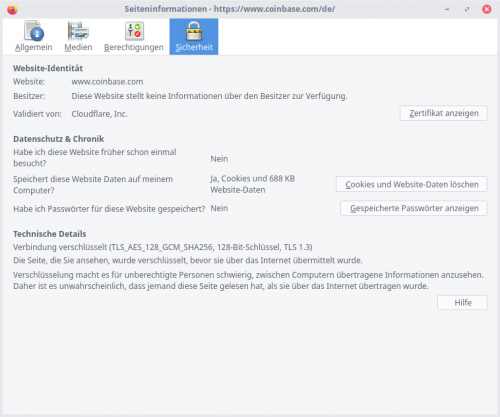Viewport: 500px width, 417px height.
Task: Click Cookies und Website-Daten löschen
Action: point(412,184)
